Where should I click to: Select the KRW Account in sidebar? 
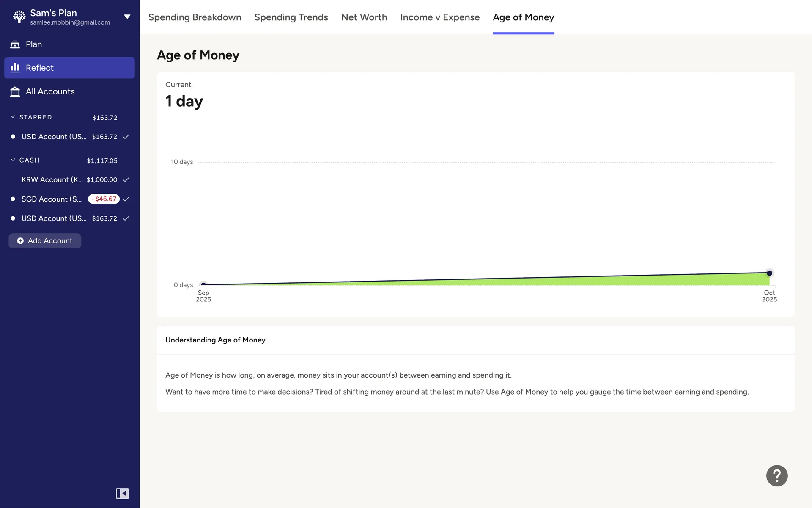tap(52, 179)
